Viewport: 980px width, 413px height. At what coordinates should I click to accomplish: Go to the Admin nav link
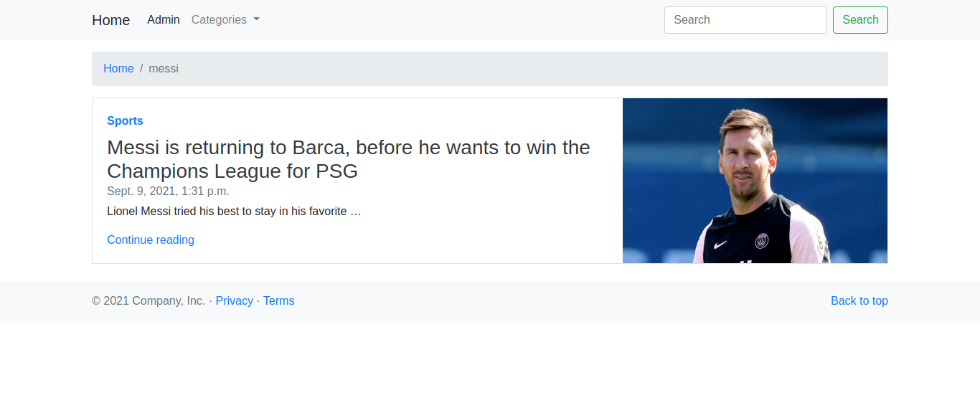pos(164,20)
